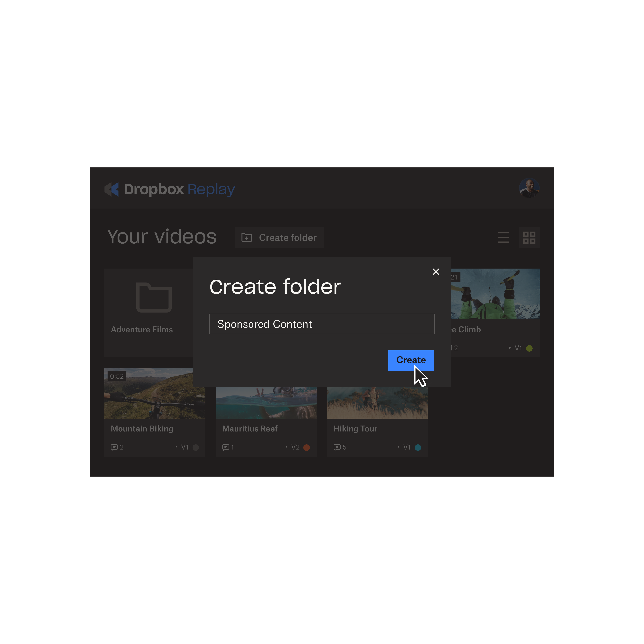Open the account menu via the profile avatar
This screenshot has height=644, width=644.
[x=529, y=188]
